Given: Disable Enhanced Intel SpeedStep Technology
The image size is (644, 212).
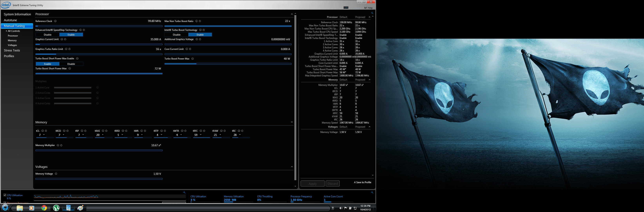Looking at the screenshot, I should [47, 35].
